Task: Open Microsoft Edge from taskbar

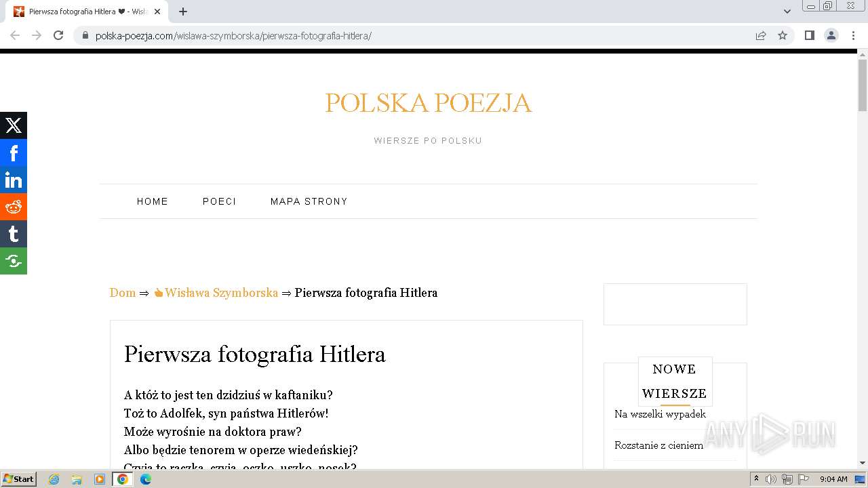Action: click(x=146, y=479)
